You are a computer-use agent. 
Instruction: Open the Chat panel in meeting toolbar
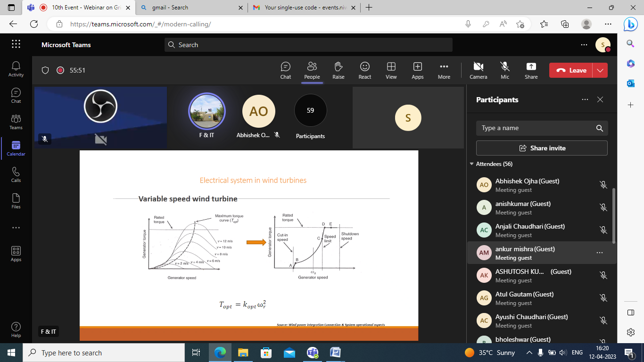[285, 70]
